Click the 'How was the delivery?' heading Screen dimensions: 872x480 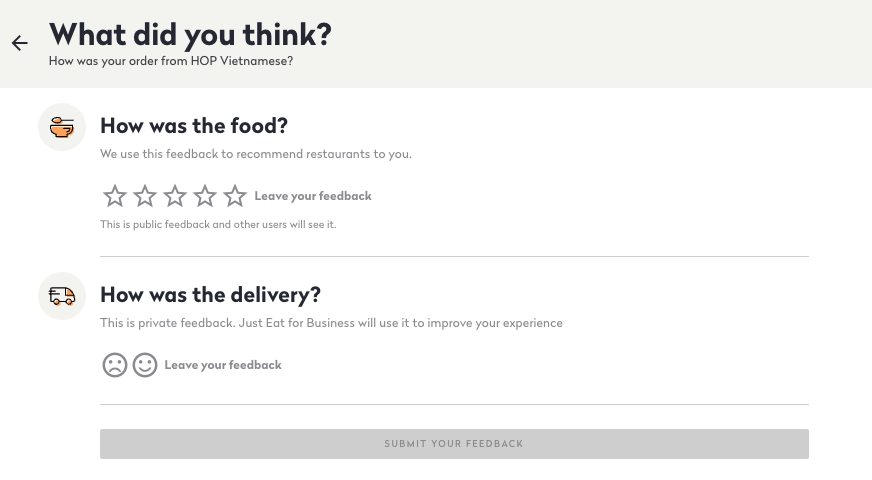click(x=210, y=295)
